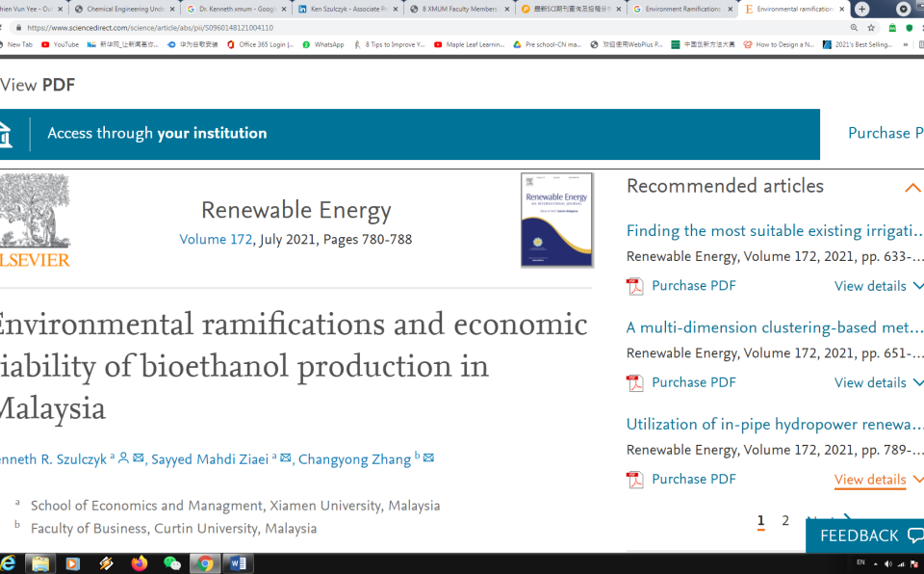Click the YouTube bookmark in bookmarks bar

(x=60, y=44)
